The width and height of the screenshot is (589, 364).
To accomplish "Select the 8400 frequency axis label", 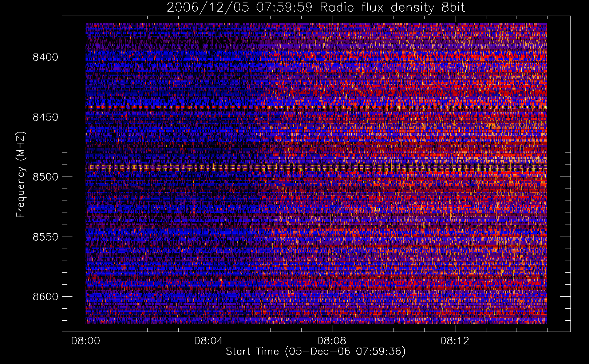I will [45, 57].
